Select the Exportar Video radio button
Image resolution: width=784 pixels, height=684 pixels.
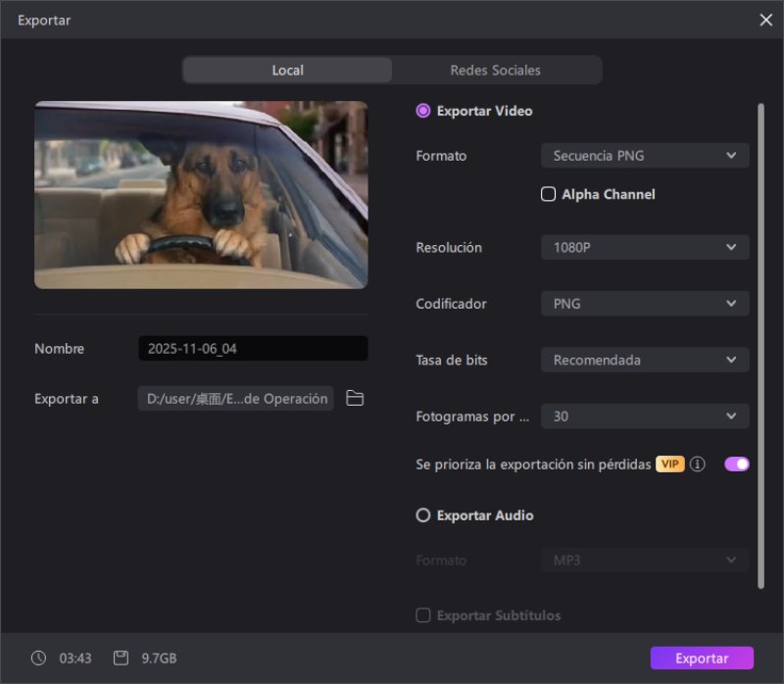pos(422,111)
